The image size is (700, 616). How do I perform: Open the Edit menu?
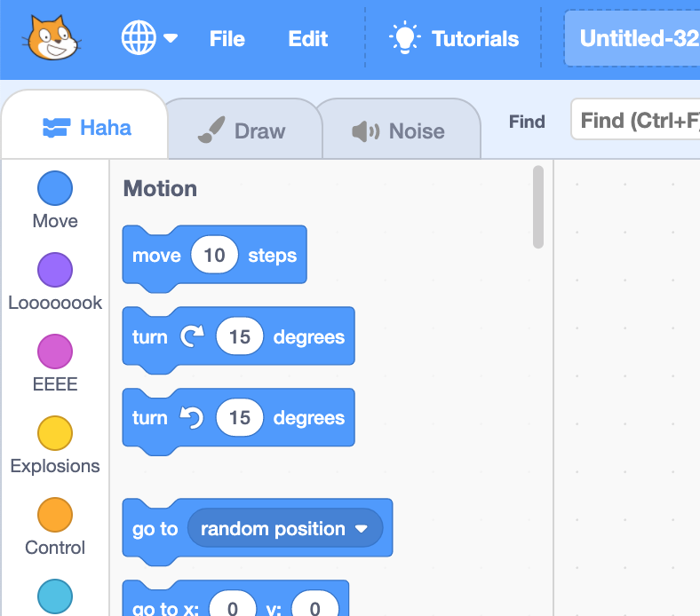click(x=308, y=39)
